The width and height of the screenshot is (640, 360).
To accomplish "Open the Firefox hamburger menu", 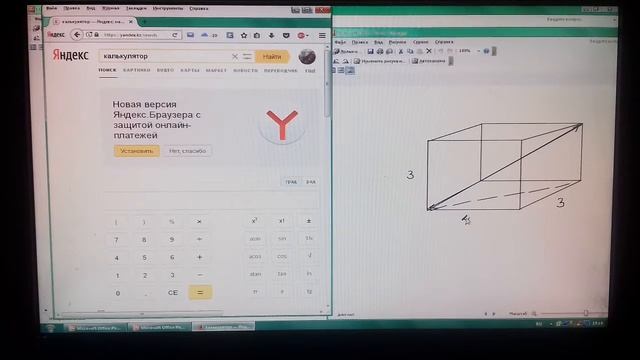I will (322, 36).
